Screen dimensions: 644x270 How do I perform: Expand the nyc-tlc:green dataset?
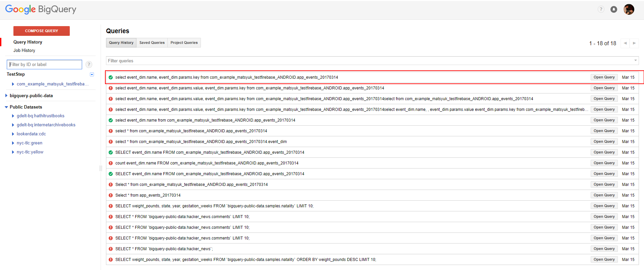coord(13,143)
